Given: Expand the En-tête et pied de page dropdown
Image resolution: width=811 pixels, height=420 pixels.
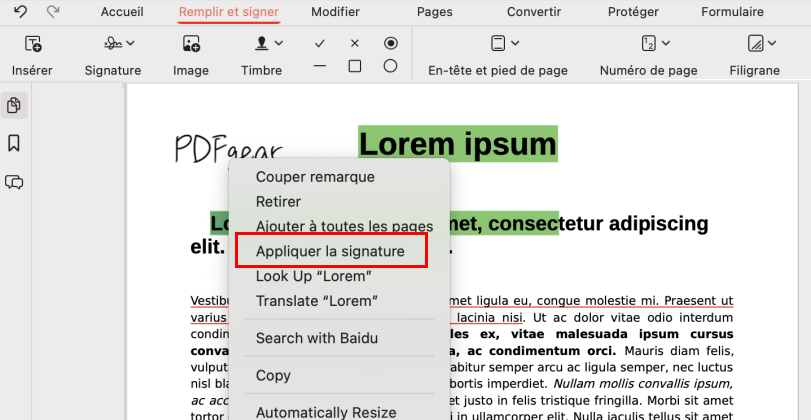Looking at the screenshot, I should 515,43.
